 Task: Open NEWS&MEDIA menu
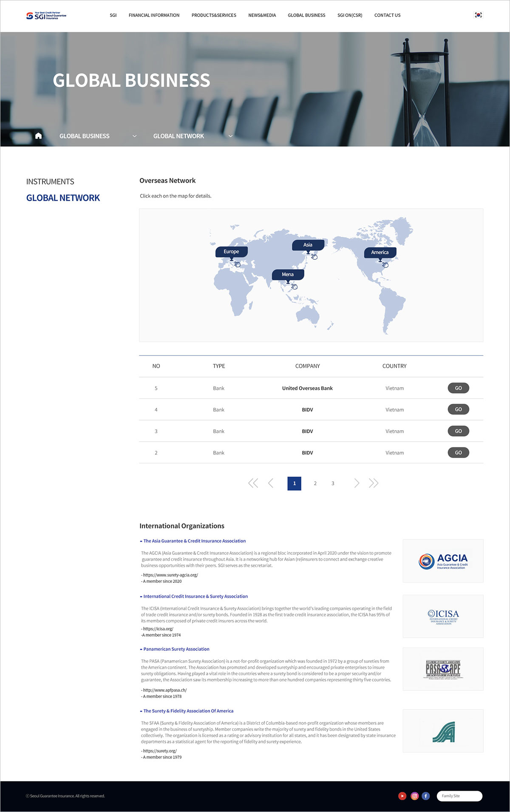pyautogui.click(x=262, y=15)
